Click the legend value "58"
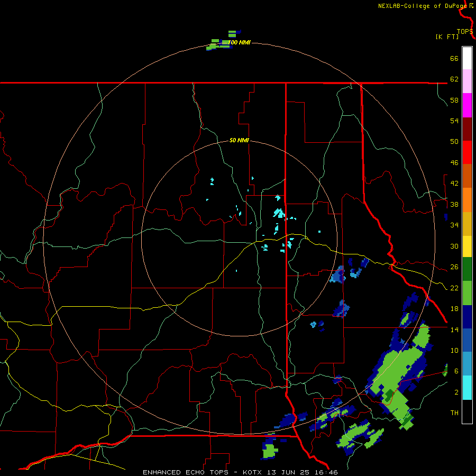This screenshot has width=476, height=476. click(454, 100)
